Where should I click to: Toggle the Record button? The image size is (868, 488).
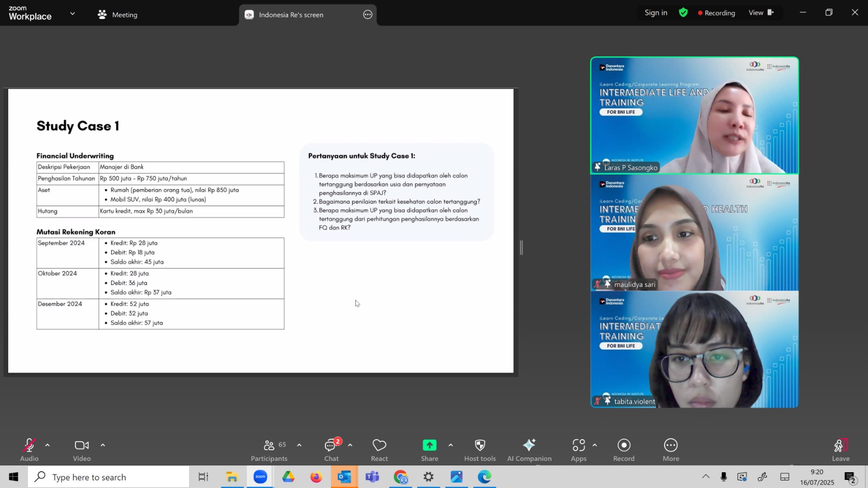624,450
